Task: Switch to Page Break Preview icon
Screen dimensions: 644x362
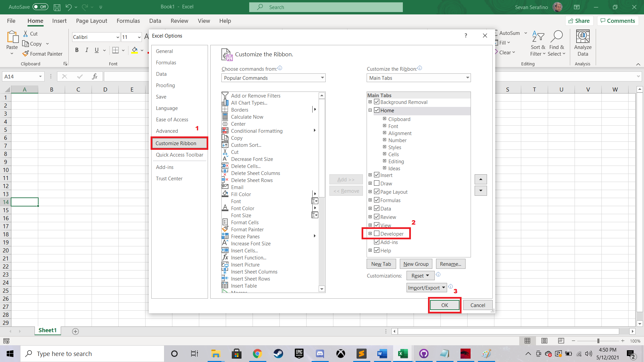Action: pyautogui.click(x=561, y=341)
